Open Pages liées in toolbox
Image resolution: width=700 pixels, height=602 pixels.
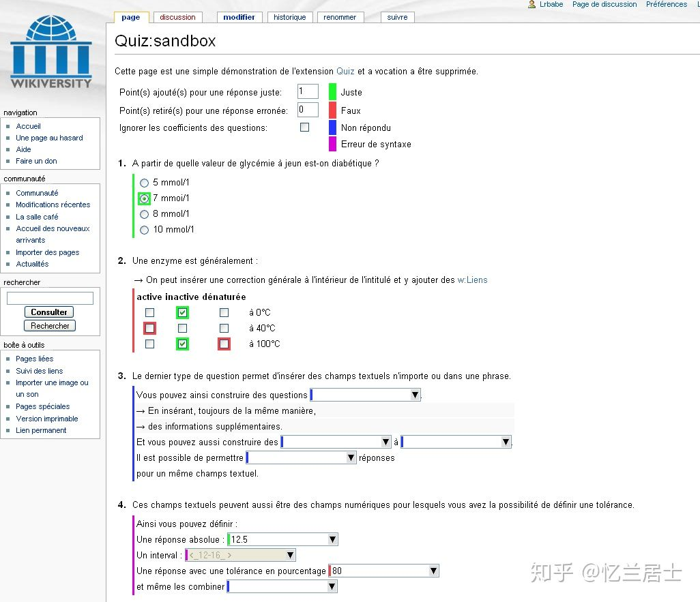click(x=34, y=359)
